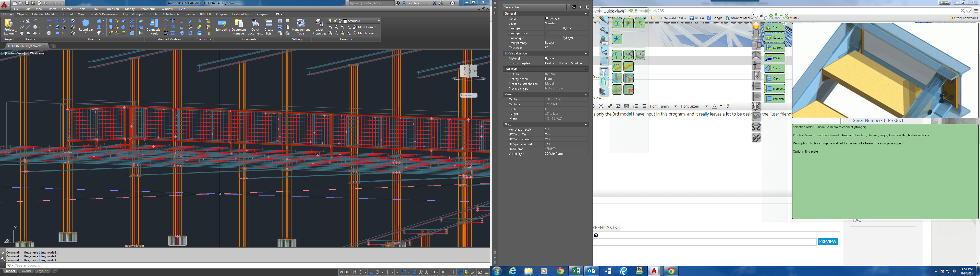Switch to Layout1 tab
Screen dimensions: 980x276
(x=26, y=271)
